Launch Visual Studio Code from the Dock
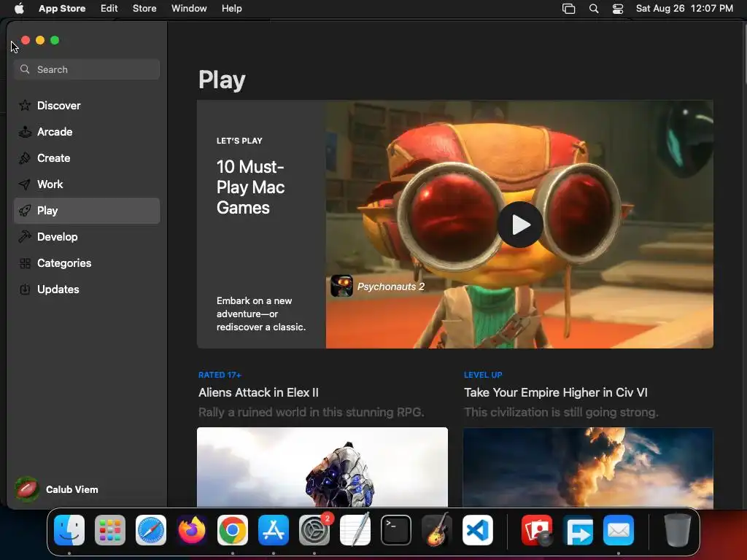The image size is (747, 560). tap(478, 530)
